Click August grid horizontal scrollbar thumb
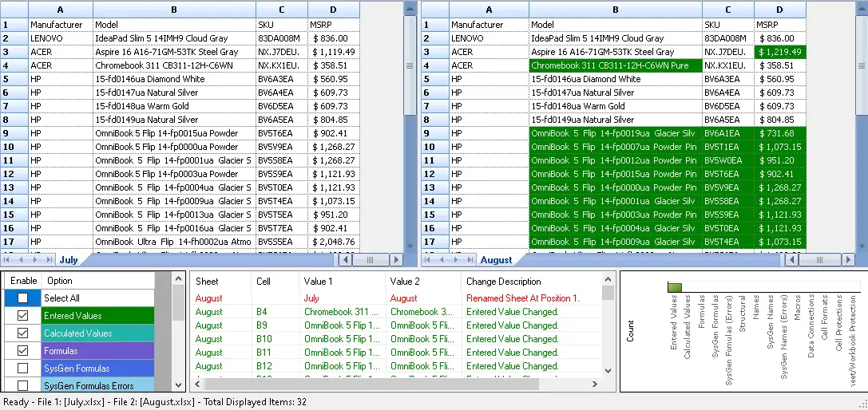 tap(818, 259)
